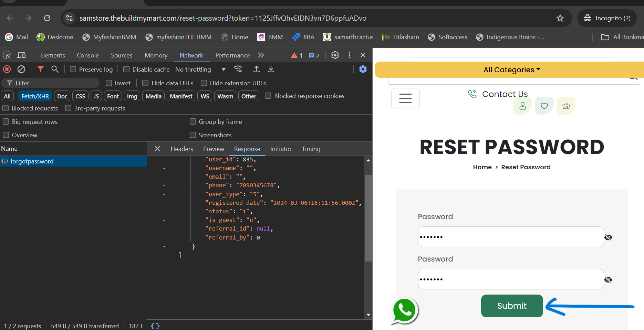Stop recording network log

pyautogui.click(x=7, y=69)
